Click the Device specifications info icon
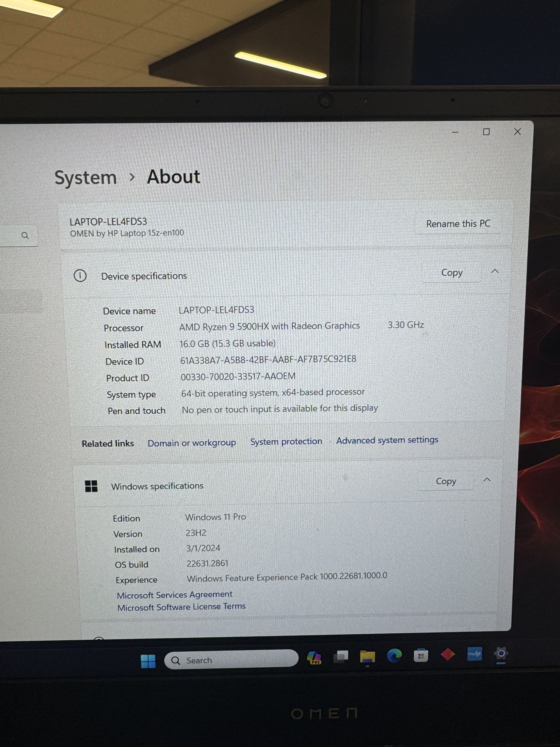 (80, 276)
